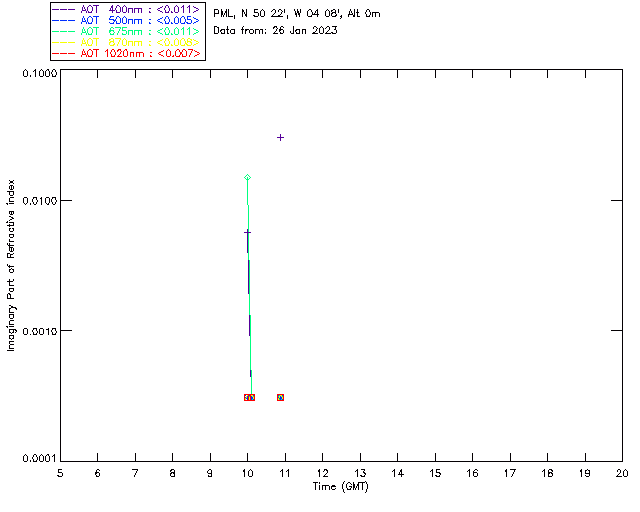Click the x-axis label 9
This screenshot has width=640, height=512.
click(x=210, y=473)
